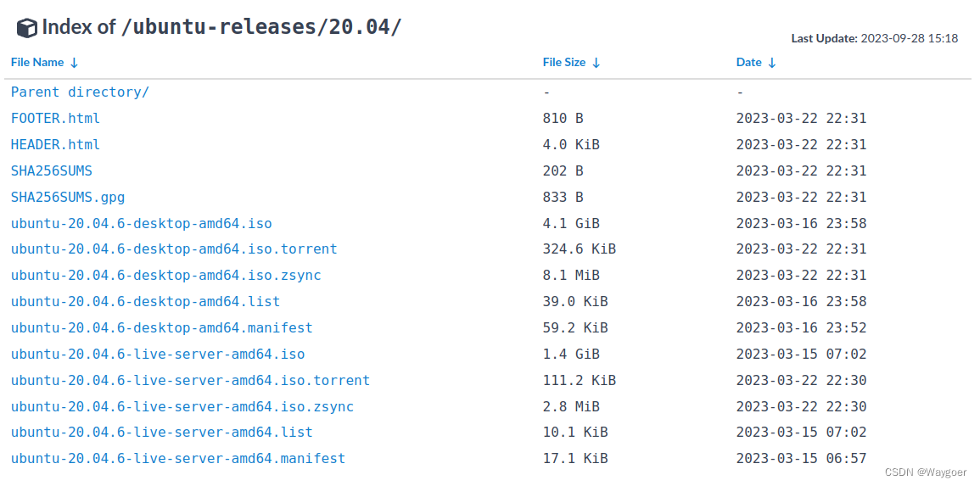The width and height of the screenshot is (980, 486).
Task: Download SHA256SUMS file
Action: pyautogui.click(x=51, y=170)
